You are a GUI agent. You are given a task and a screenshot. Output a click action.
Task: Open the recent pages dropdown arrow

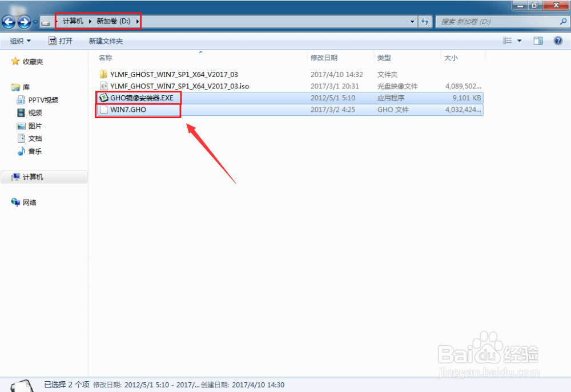35,22
